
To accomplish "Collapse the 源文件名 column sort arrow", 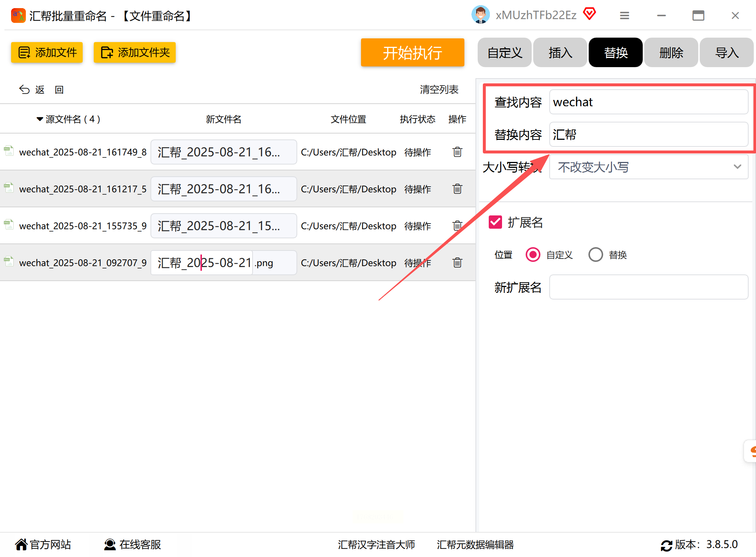I will pyautogui.click(x=39, y=119).
